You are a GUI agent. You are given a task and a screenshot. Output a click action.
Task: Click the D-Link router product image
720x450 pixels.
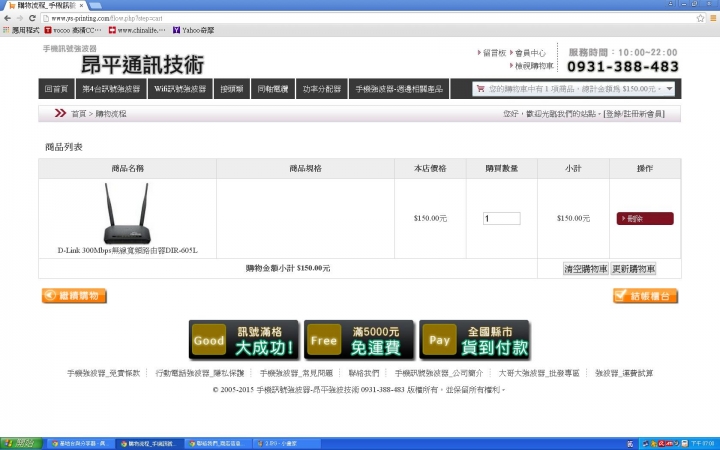(x=127, y=214)
